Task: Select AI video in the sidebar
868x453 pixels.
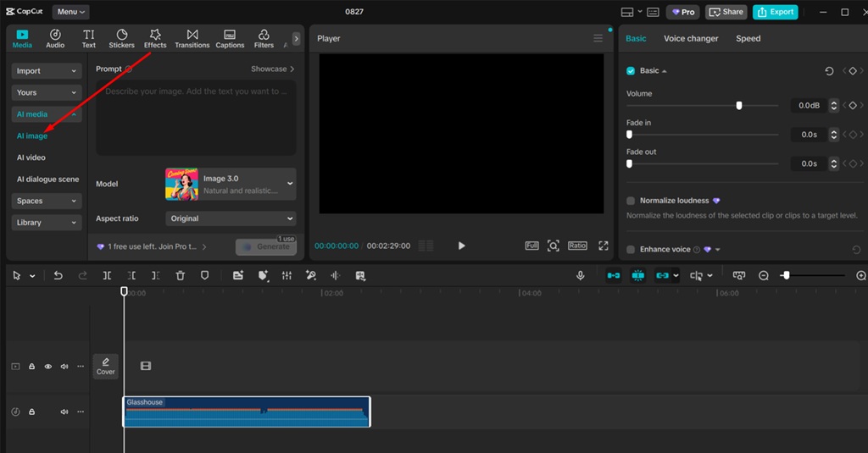Action: [31, 157]
